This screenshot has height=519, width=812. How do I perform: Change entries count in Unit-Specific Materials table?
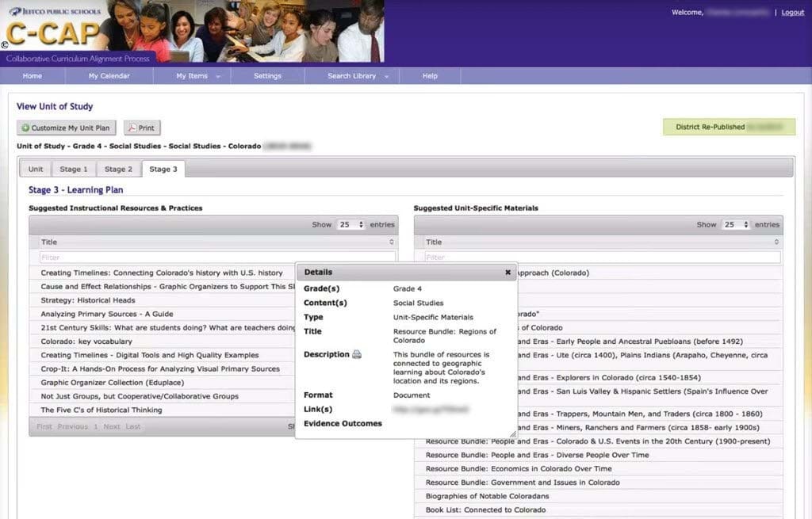click(x=735, y=225)
